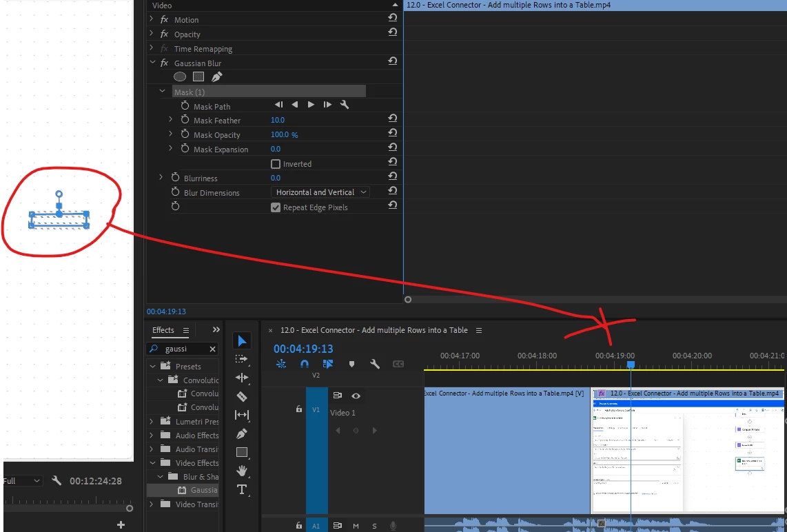This screenshot has width=787, height=532.
Task: Toggle Mask Feather stopwatch animation
Action: coord(185,120)
